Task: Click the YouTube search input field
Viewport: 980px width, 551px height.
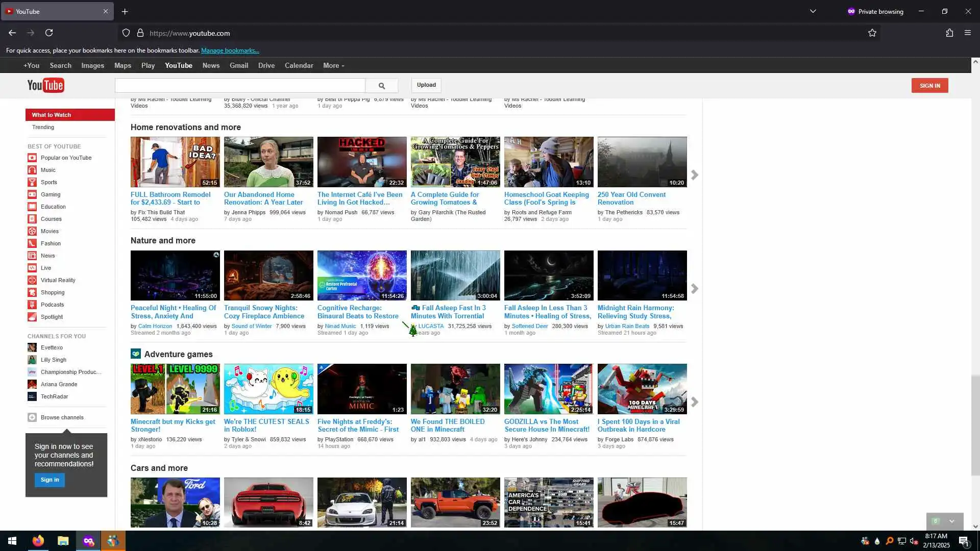Action: (240, 86)
